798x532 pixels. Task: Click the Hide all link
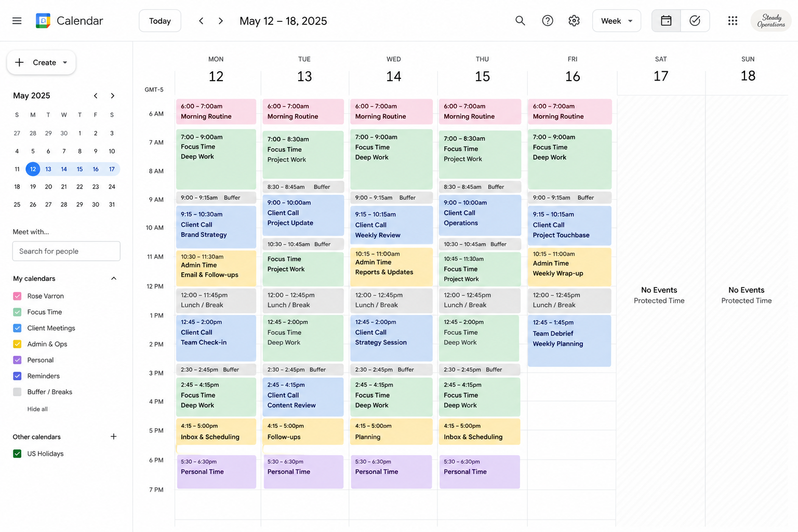coord(37,409)
